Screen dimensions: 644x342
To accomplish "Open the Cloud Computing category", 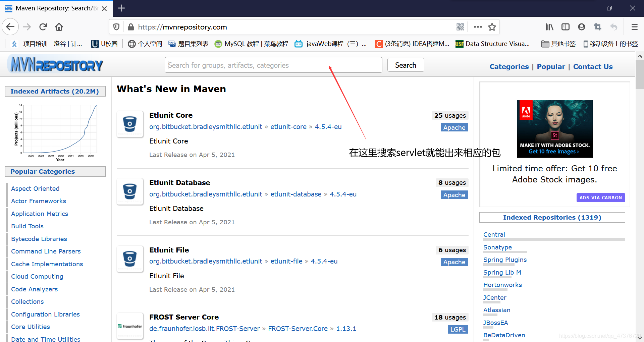I will pyautogui.click(x=37, y=276).
